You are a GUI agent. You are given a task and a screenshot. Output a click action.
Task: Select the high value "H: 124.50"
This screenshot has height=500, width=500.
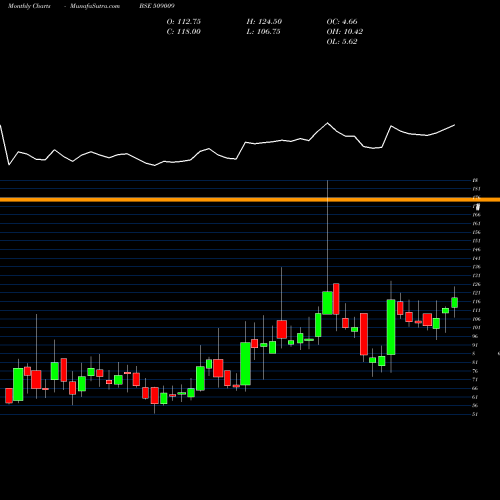pyautogui.click(x=264, y=22)
